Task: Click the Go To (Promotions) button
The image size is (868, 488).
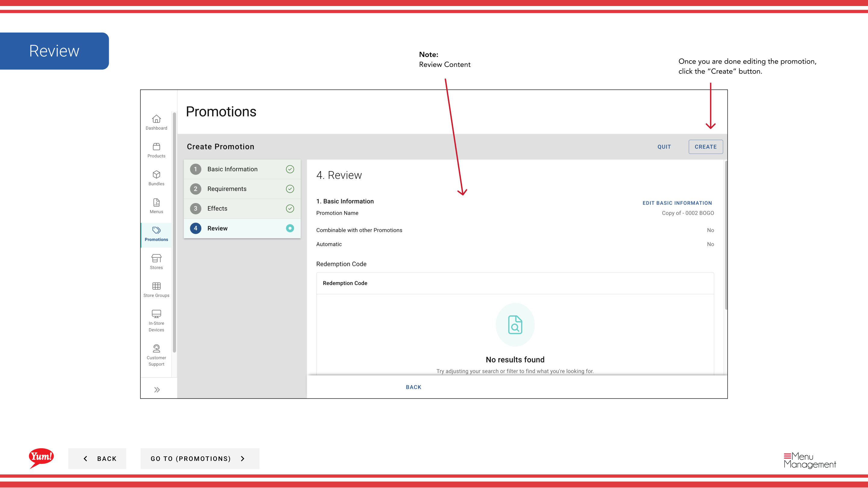Action: 200,458
